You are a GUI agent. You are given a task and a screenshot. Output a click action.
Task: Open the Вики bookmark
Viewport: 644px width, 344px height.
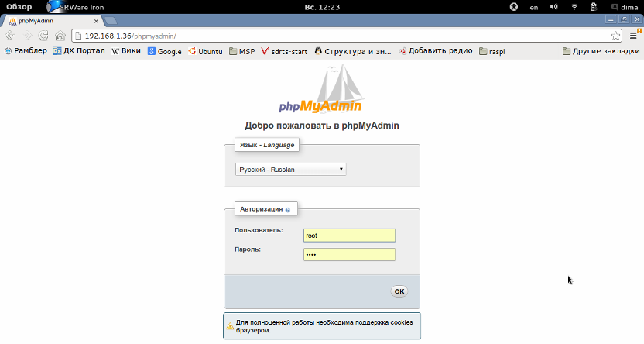126,51
